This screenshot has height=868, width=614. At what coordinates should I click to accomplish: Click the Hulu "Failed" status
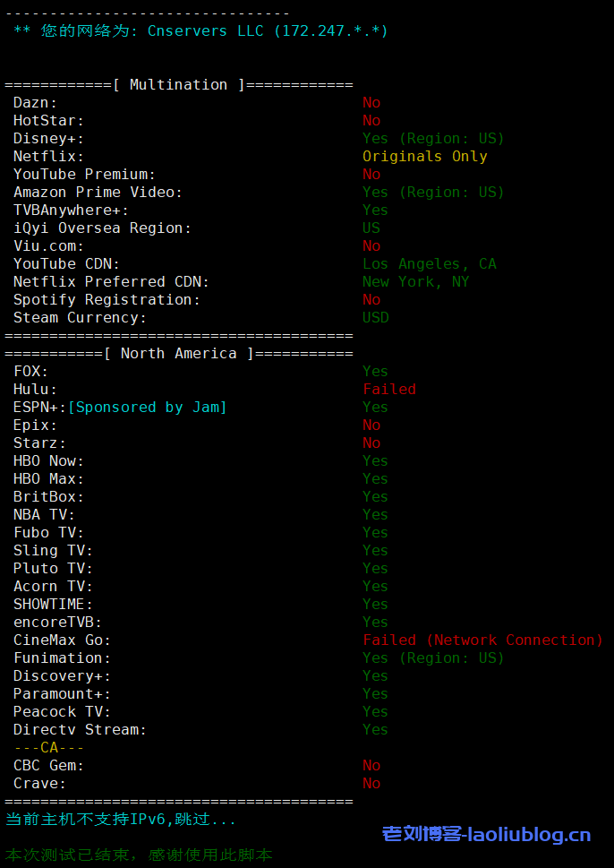click(388, 390)
